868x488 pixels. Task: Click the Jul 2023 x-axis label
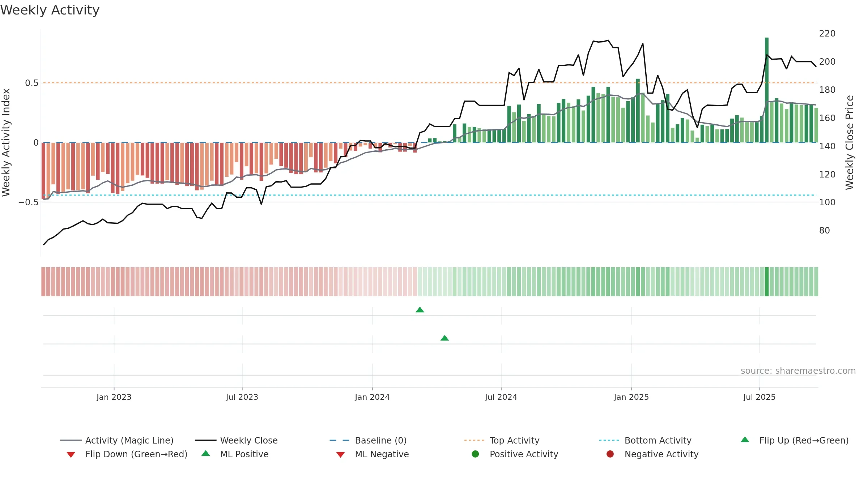click(x=242, y=397)
